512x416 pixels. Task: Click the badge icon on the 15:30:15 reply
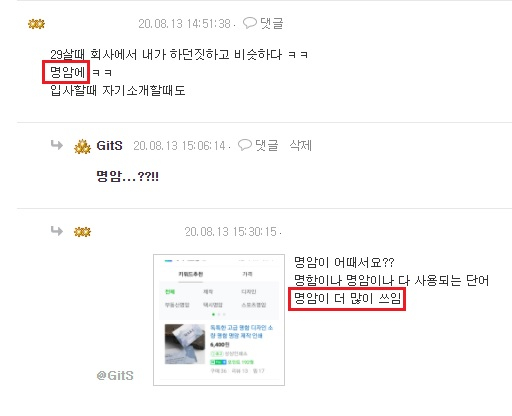click(82, 232)
